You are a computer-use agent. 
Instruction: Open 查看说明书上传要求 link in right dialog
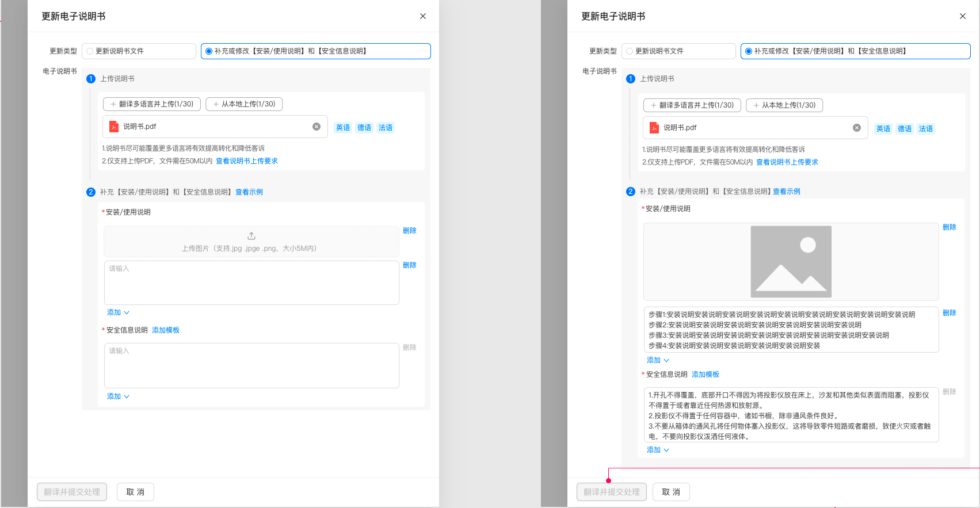click(x=787, y=162)
